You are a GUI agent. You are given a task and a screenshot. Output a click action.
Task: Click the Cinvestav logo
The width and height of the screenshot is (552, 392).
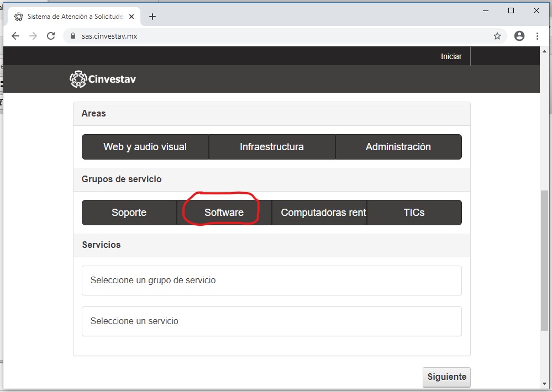click(103, 79)
